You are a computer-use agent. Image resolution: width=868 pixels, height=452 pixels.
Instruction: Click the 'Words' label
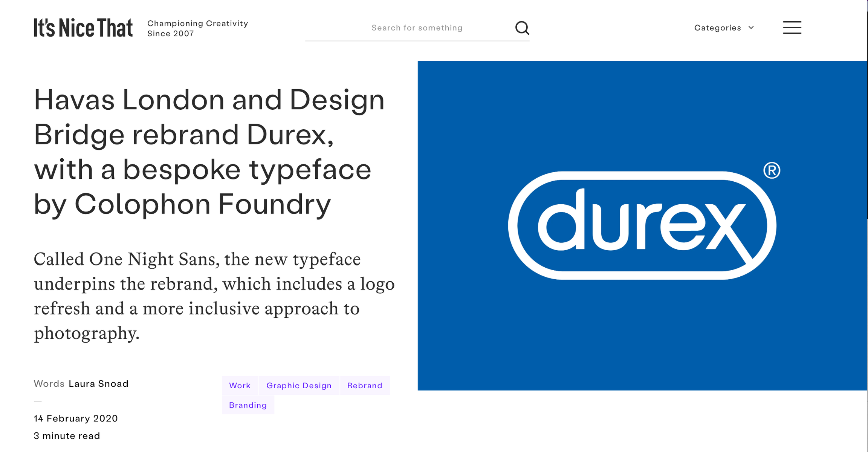[x=49, y=384]
